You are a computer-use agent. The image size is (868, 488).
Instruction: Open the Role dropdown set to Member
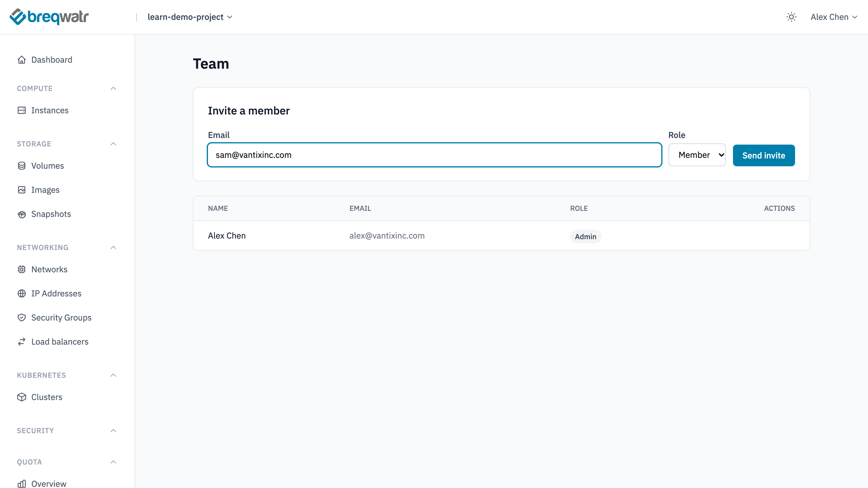point(697,155)
